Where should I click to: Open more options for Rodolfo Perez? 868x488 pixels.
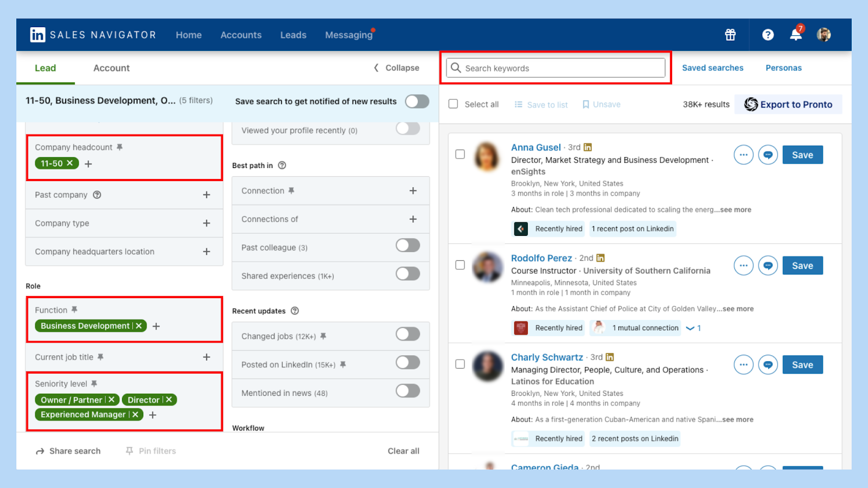click(x=743, y=266)
